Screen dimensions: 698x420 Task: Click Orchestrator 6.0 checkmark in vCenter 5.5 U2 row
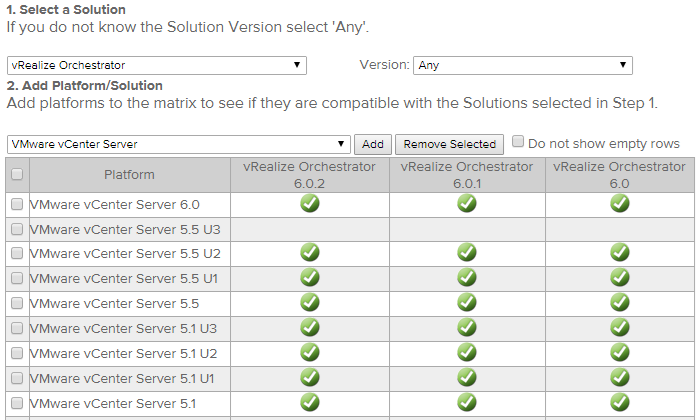(x=620, y=253)
